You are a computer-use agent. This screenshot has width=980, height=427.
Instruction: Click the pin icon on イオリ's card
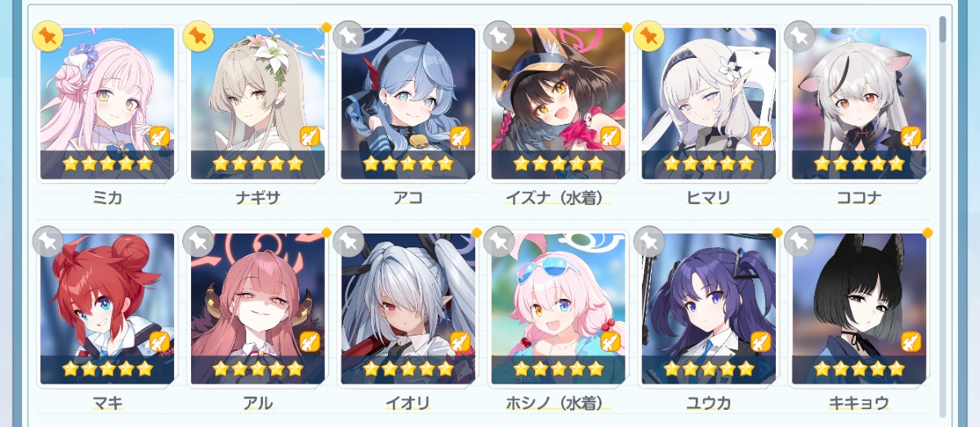click(x=349, y=242)
